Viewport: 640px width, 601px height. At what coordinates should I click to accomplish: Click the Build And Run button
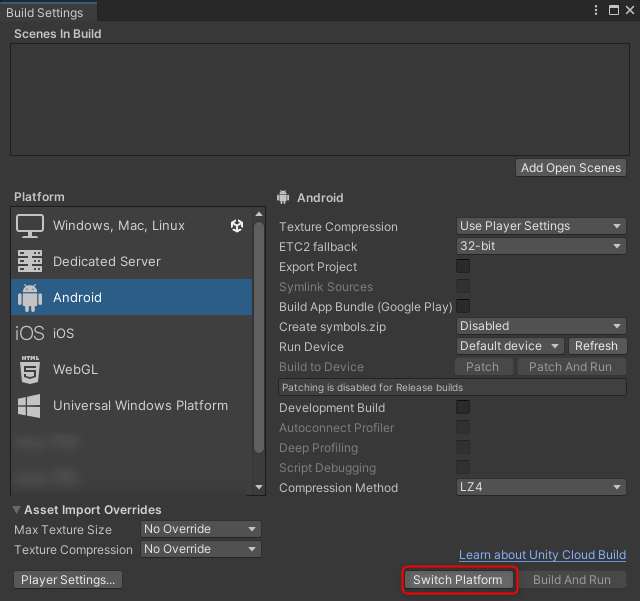pyautogui.click(x=571, y=580)
